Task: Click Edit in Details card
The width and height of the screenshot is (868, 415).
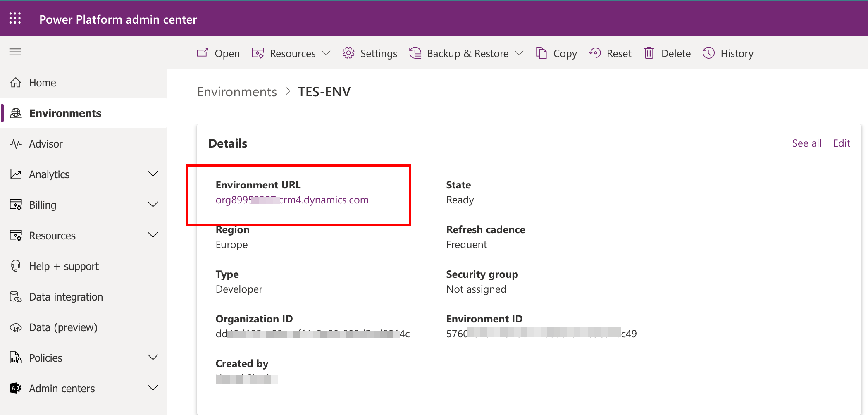Action: (x=841, y=143)
